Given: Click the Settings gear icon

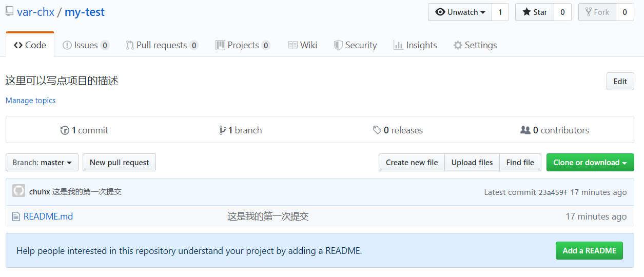Looking at the screenshot, I should (x=458, y=45).
